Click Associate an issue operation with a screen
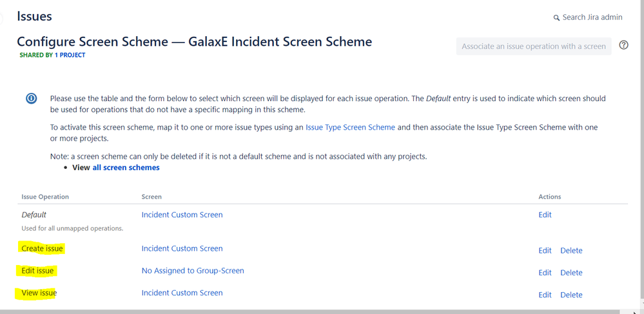Screen dimensions: 644x314 point(533,46)
